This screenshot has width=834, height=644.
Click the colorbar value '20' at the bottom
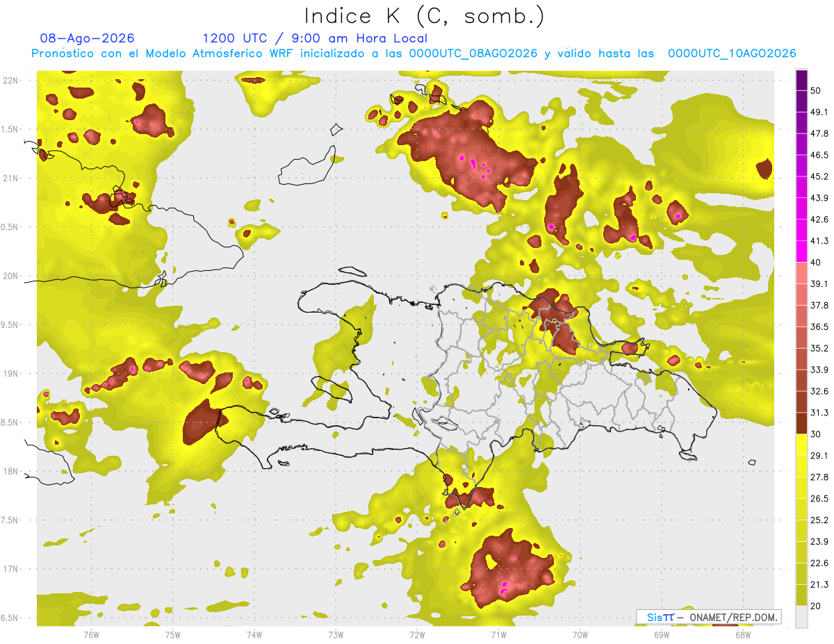click(816, 606)
